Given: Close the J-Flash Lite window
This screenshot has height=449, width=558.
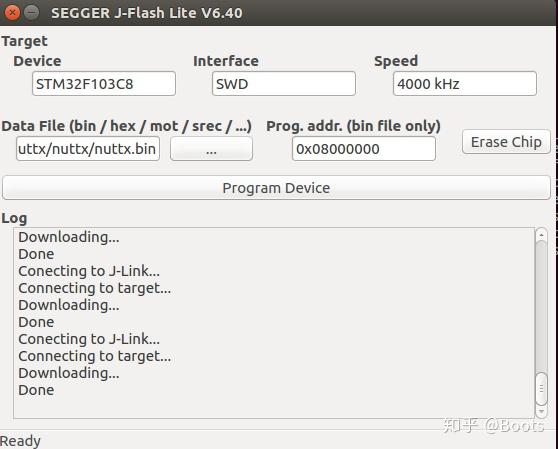Looking at the screenshot, I should point(12,13).
